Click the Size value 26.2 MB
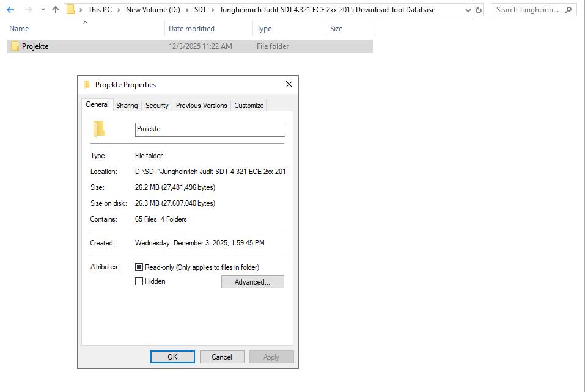Image resolution: width=585 pixels, height=392 pixels. coord(175,187)
